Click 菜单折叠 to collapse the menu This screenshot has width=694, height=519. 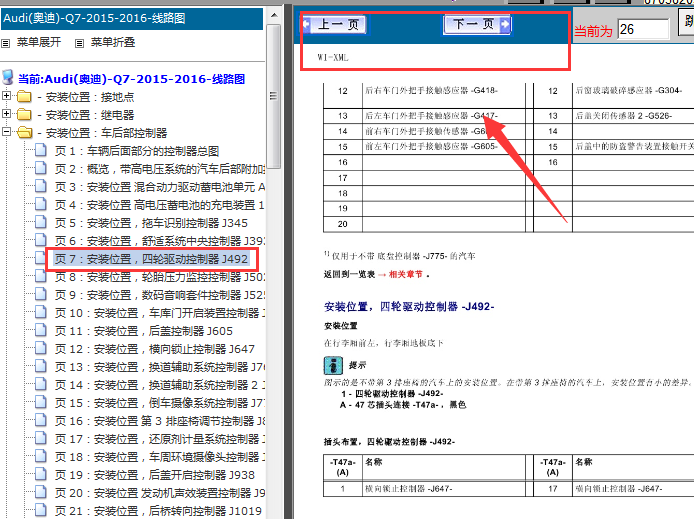pos(113,42)
